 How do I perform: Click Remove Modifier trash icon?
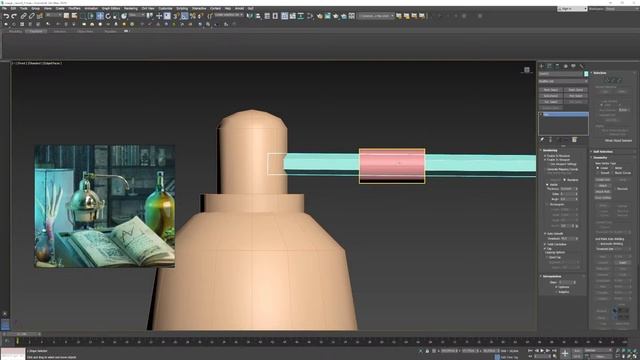[574, 140]
